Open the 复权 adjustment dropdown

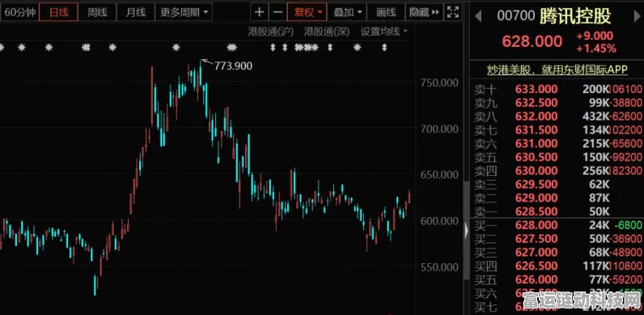click(307, 12)
